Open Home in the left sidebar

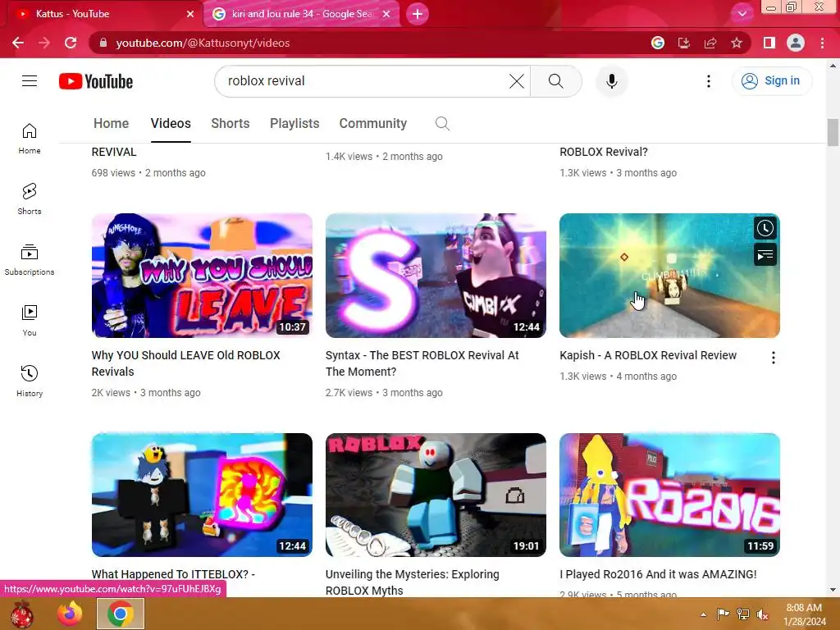coord(30,138)
